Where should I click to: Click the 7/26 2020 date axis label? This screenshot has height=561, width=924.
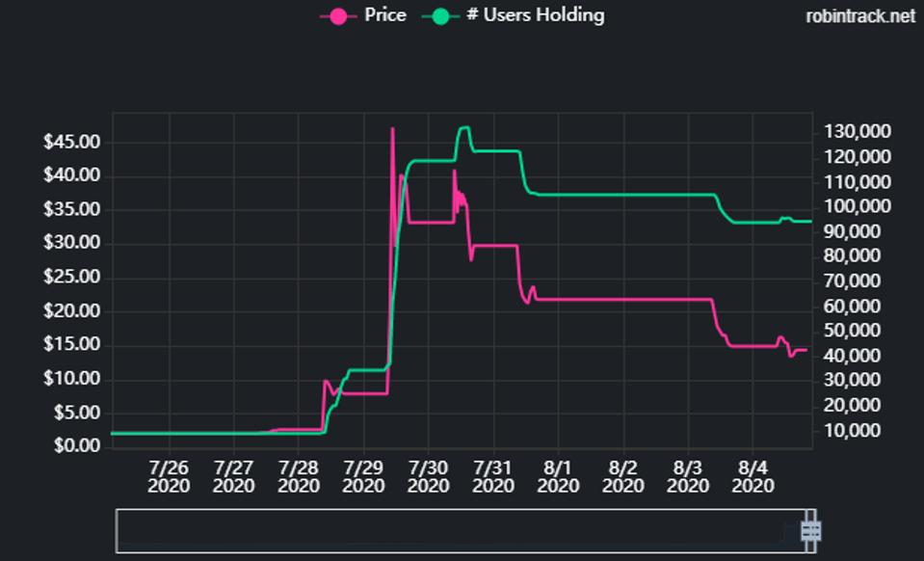coord(169,477)
